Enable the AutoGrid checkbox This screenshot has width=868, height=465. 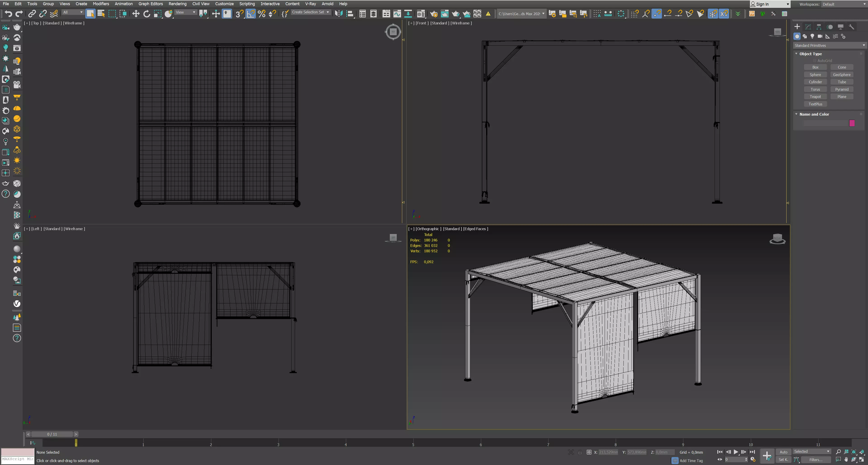[815, 61]
